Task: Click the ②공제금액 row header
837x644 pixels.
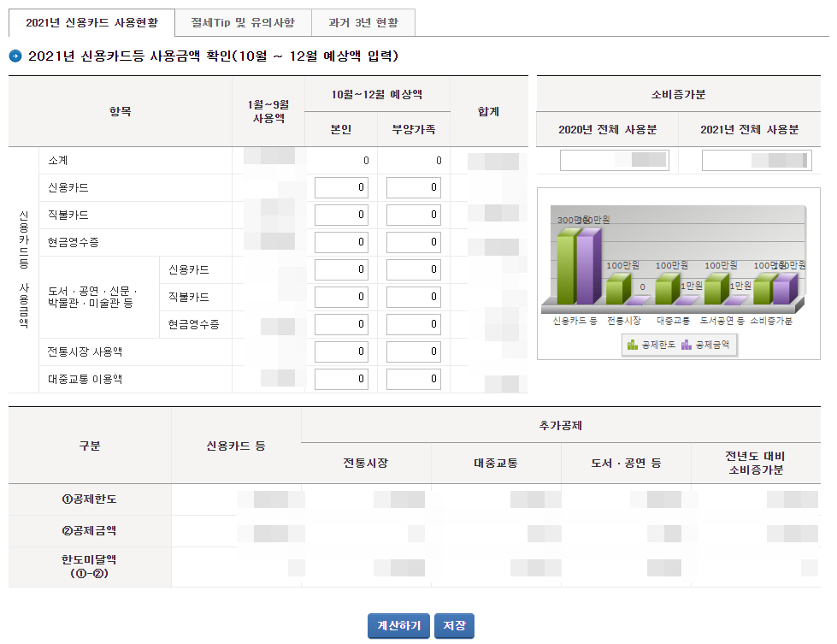Action: click(89, 531)
